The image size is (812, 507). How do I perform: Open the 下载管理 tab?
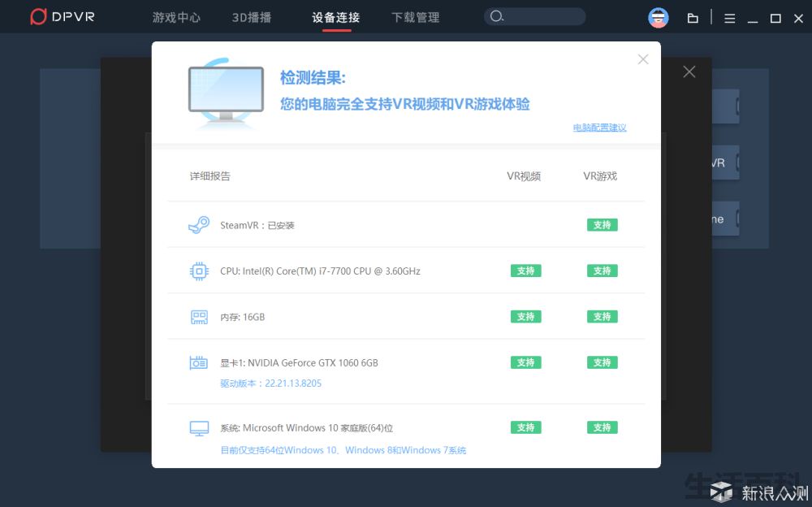coord(415,18)
